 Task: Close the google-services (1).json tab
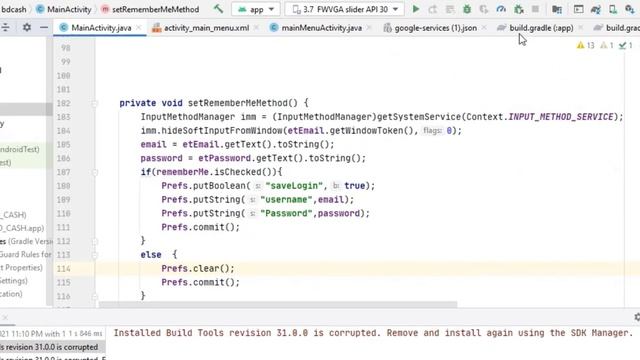tap(484, 28)
